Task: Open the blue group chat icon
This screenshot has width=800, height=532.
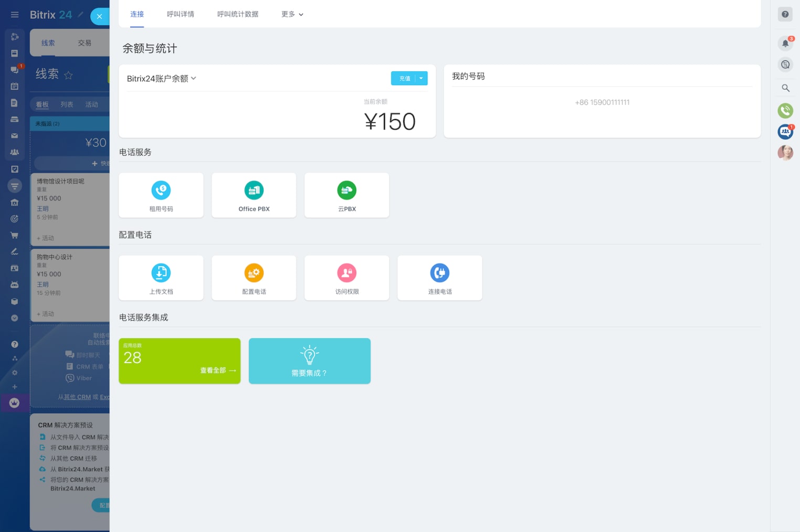Action: pos(785,132)
